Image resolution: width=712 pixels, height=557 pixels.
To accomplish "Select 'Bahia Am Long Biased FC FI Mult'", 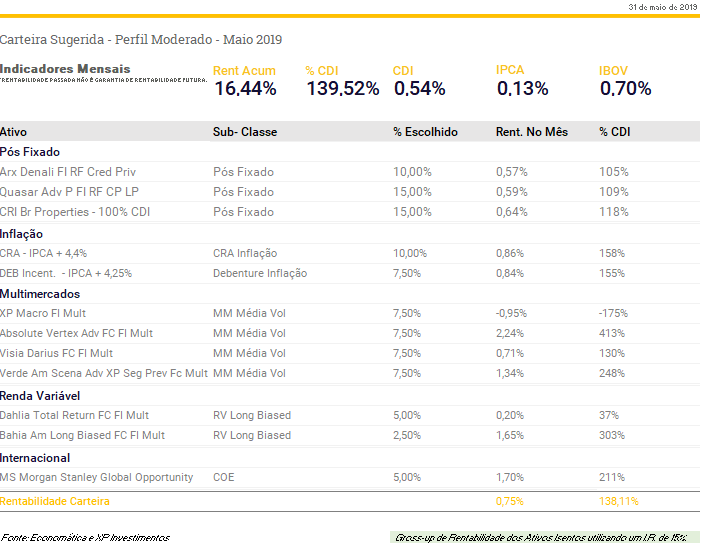I will pyautogui.click(x=82, y=435).
